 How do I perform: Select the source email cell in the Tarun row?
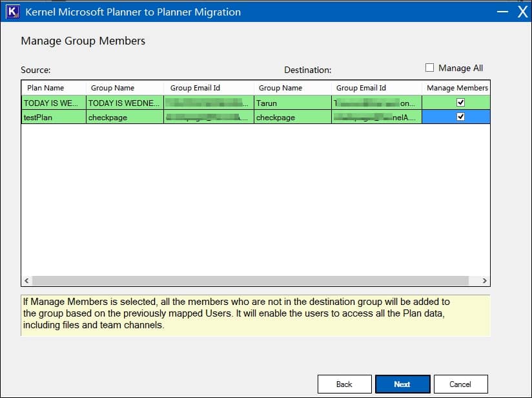click(x=209, y=103)
